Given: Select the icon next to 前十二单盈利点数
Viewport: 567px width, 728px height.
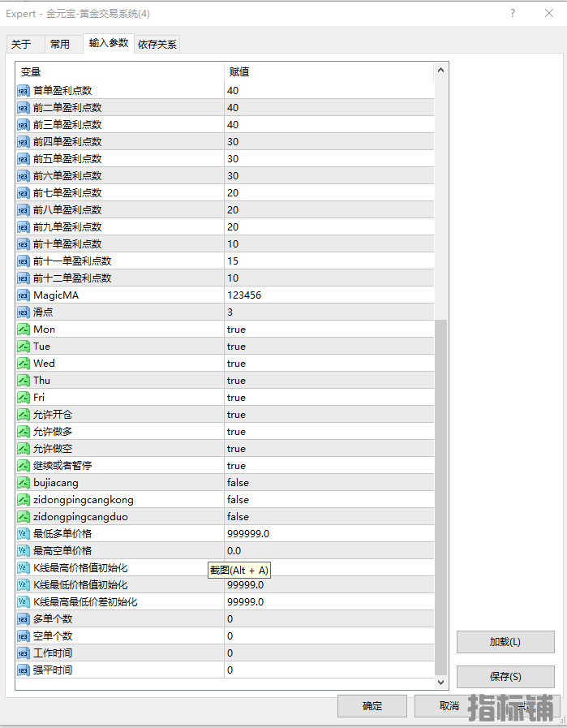Looking at the screenshot, I should (x=24, y=278).
